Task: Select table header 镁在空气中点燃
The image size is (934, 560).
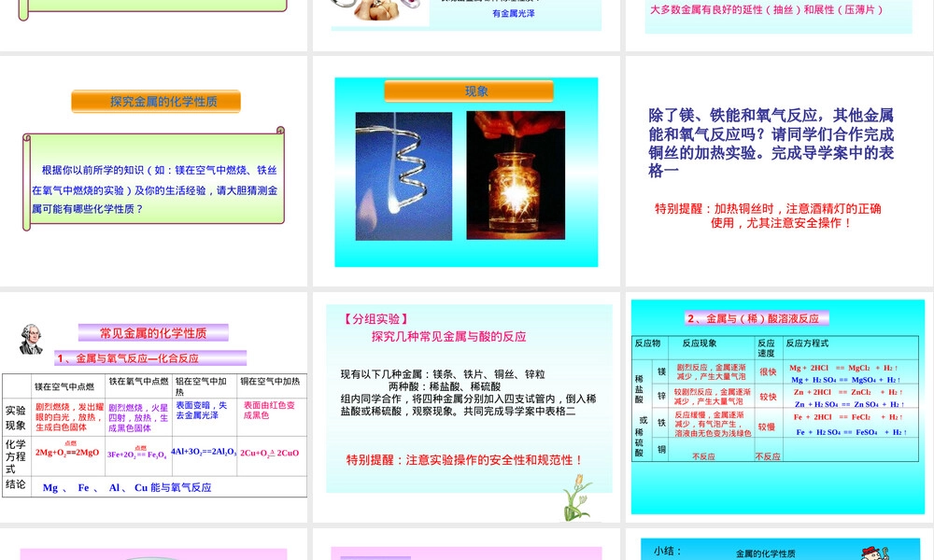Action: (64, 386)
